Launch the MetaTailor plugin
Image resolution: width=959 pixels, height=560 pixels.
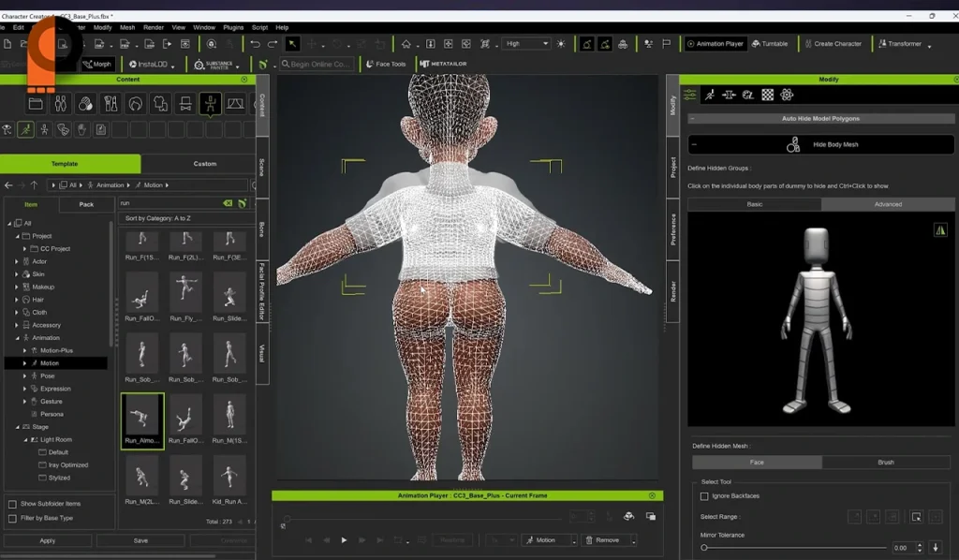[x=443, y=64]
